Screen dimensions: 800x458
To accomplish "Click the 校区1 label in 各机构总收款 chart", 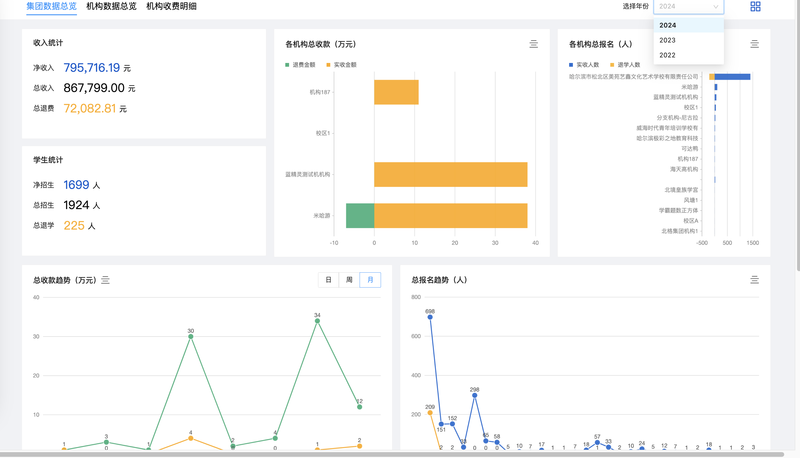I will (323, 133).
